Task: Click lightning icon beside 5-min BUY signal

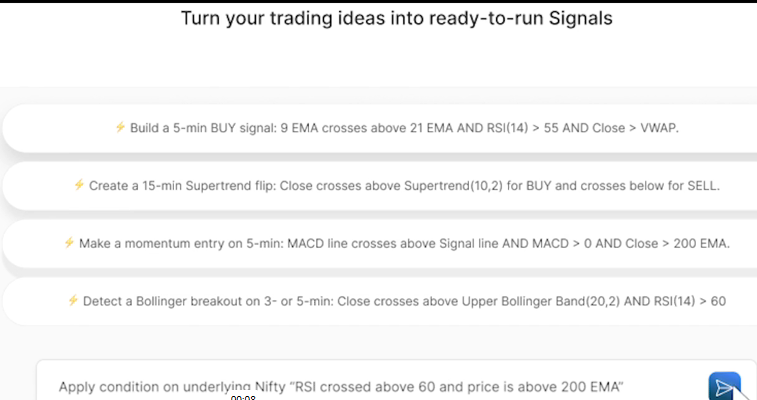Action: click(120, 128)
